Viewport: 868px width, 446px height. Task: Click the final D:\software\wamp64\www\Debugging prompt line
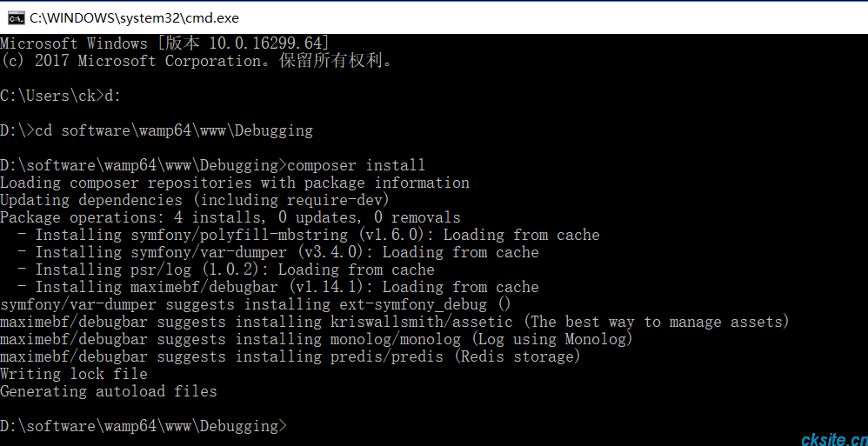click(x=144, y=426)
